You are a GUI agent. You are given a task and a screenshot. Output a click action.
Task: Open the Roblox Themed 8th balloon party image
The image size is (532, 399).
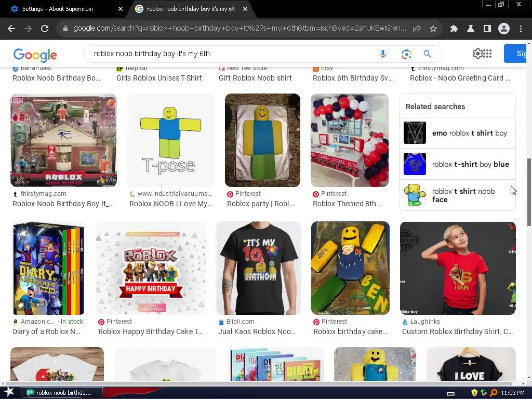coord(350,140)
